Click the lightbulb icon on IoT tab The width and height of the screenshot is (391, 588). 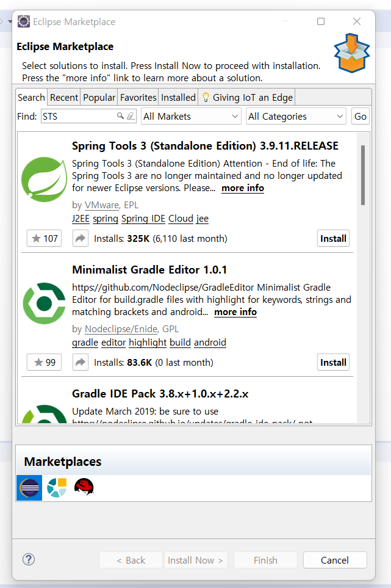pos(205,98)
